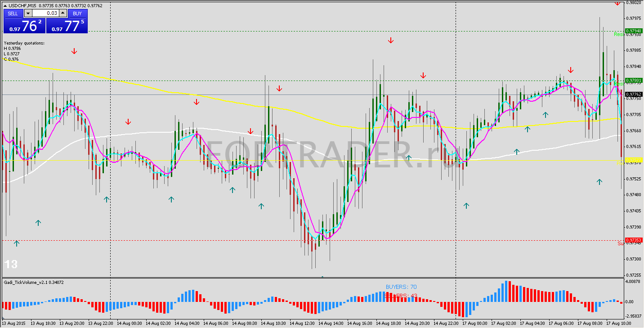Image resolution: width=644 pixels, height=328 pixels.
Task: Click the 0.97 77 buy price tile
Action: click(x=67, y=26)
